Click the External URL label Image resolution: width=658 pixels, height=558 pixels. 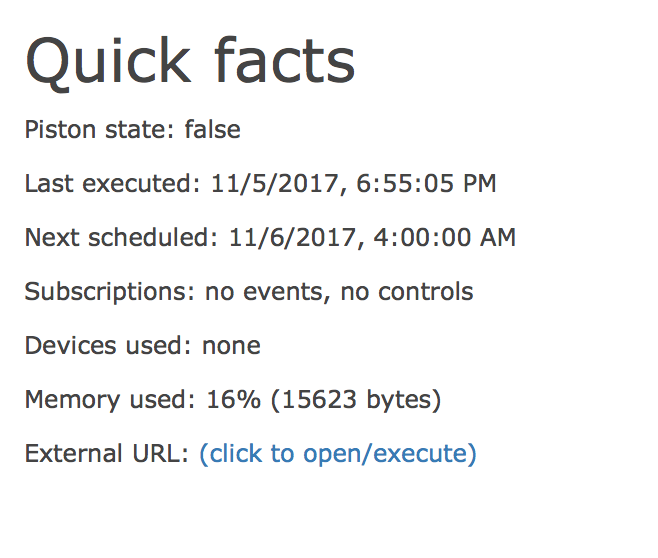click(x=107, y=454)
